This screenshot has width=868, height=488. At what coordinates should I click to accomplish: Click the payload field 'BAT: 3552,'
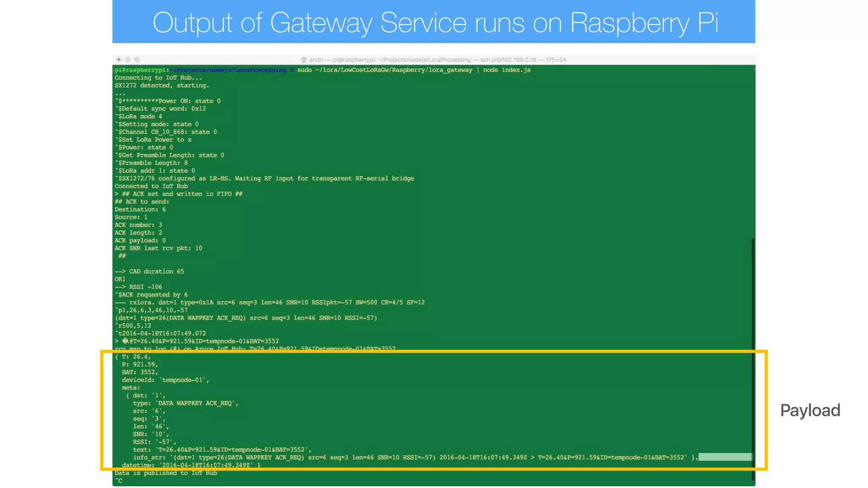[x=140, y=372]
